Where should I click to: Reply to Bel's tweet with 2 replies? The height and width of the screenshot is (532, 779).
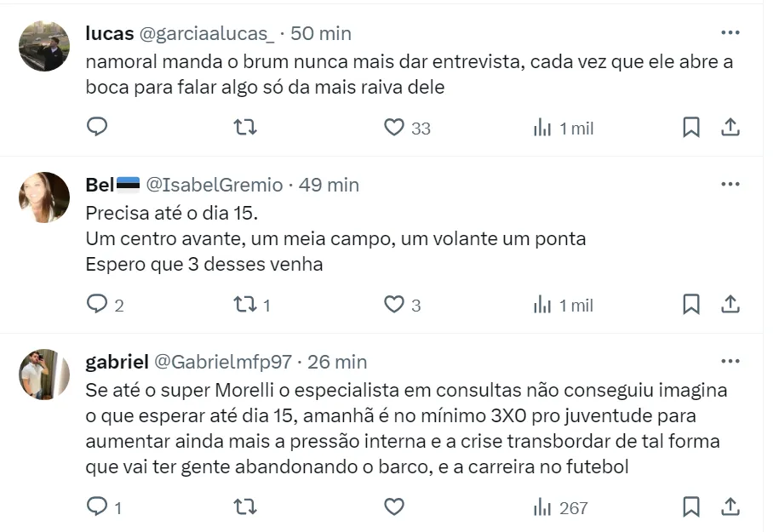pyautogui.click(x=97, y=304)
